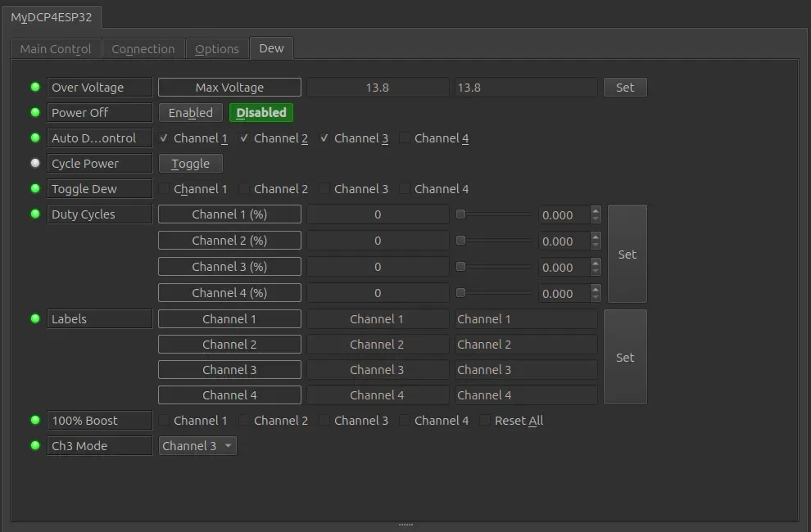The image size is (811, 532).
Task: Switch to the Main Control tab
Action: pyautogui.click(x=56, y=49)
